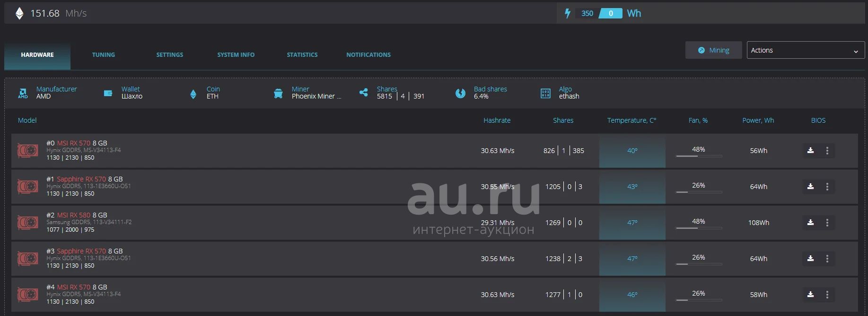Download BIOS for #1 Sapphire RX 570
Viewport: 868px width, 316px height.
click(810, 187)
